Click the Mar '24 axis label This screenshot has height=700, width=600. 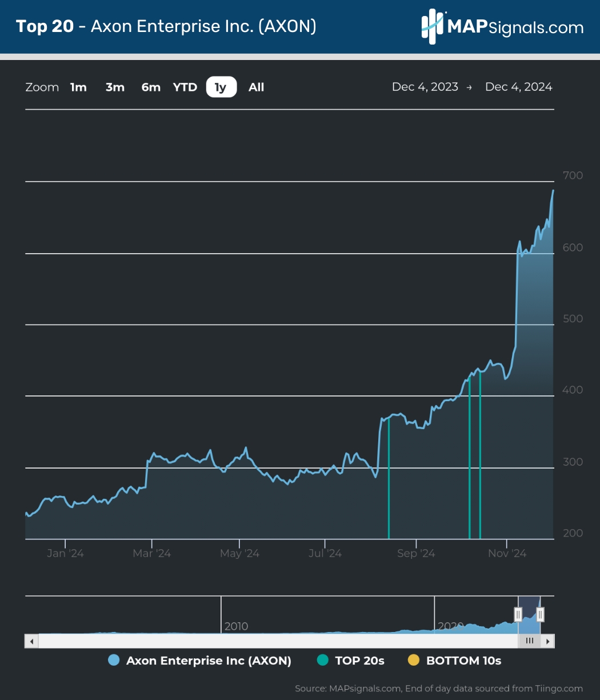coord(152,553)
